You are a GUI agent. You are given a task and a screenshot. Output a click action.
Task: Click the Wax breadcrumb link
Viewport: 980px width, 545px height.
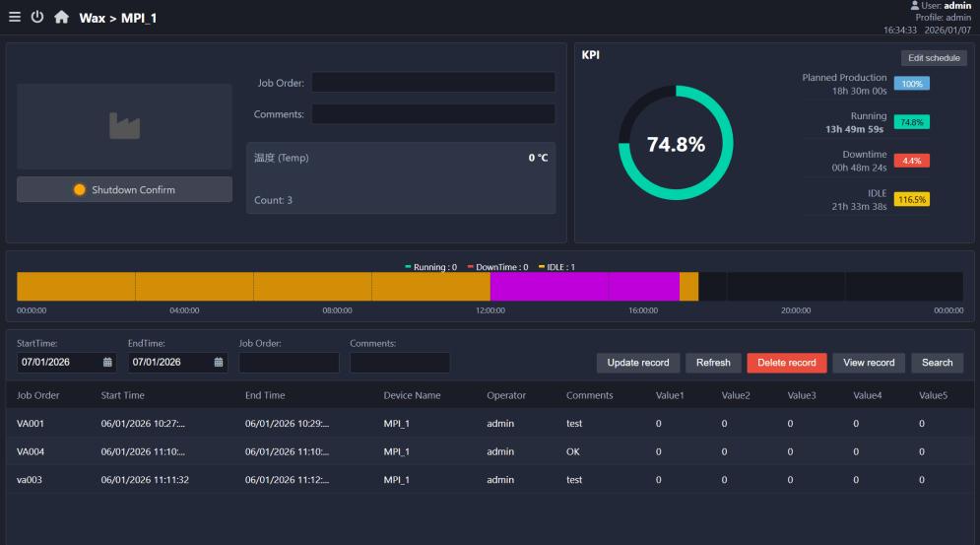click(92, 18)
